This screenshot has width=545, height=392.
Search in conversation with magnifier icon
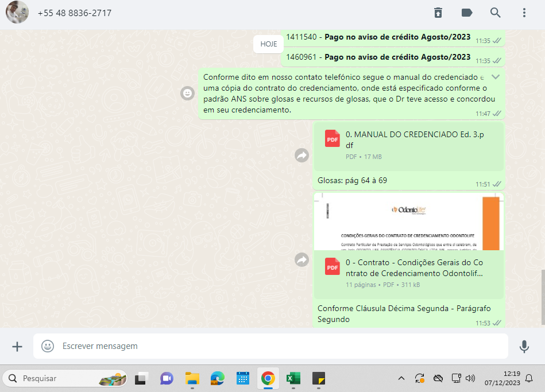[495, 13]
